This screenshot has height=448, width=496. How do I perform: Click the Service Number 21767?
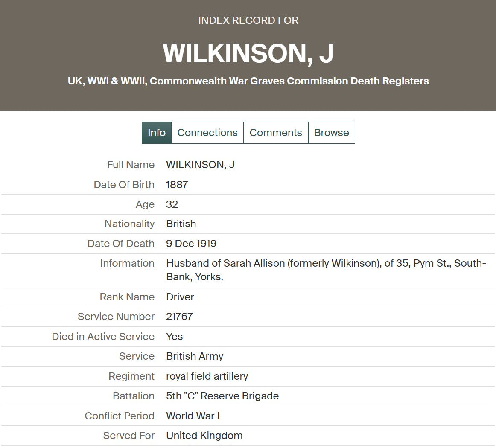pyautogui.click(x=179, y=316)
